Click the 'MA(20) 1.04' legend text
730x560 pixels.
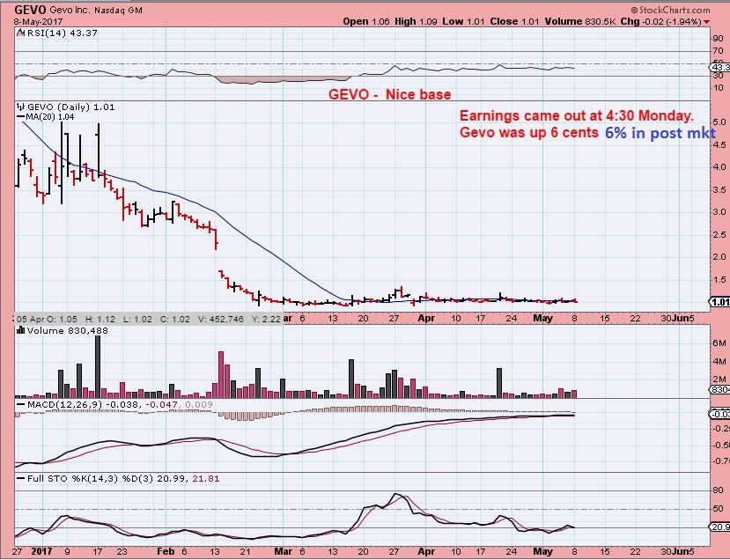(x=50, y=117)
